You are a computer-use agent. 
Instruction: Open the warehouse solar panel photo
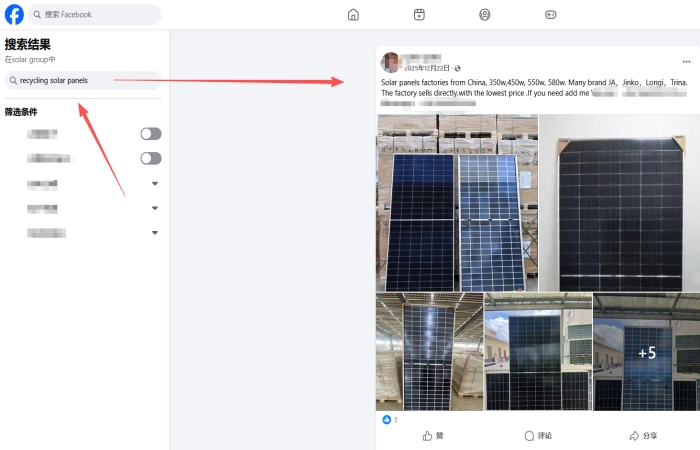429,352
